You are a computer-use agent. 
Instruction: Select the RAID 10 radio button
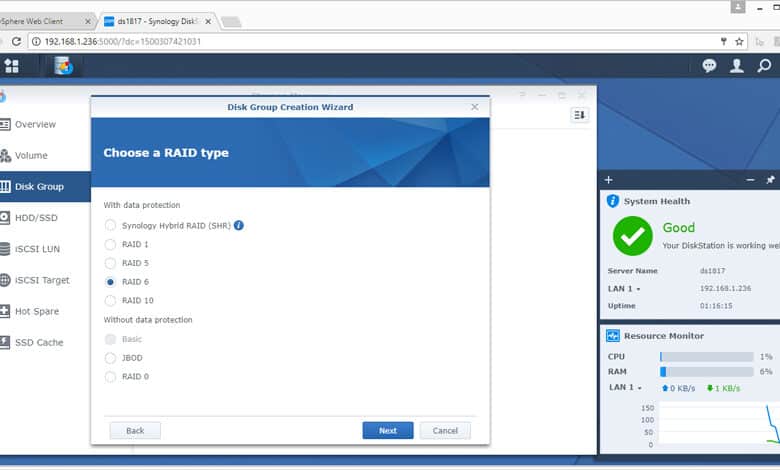pyautogui.click(x=110, y=300)
